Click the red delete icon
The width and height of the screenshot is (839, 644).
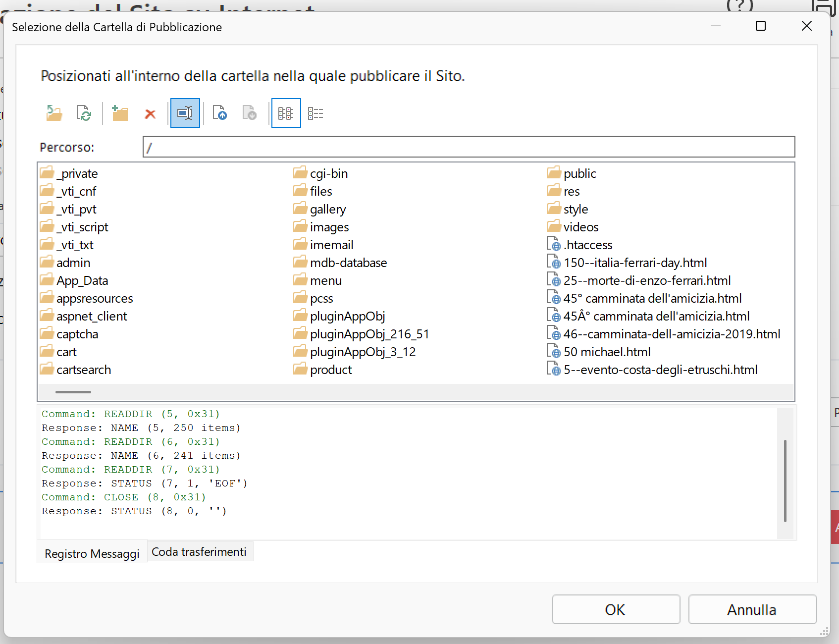coord(150,114)
